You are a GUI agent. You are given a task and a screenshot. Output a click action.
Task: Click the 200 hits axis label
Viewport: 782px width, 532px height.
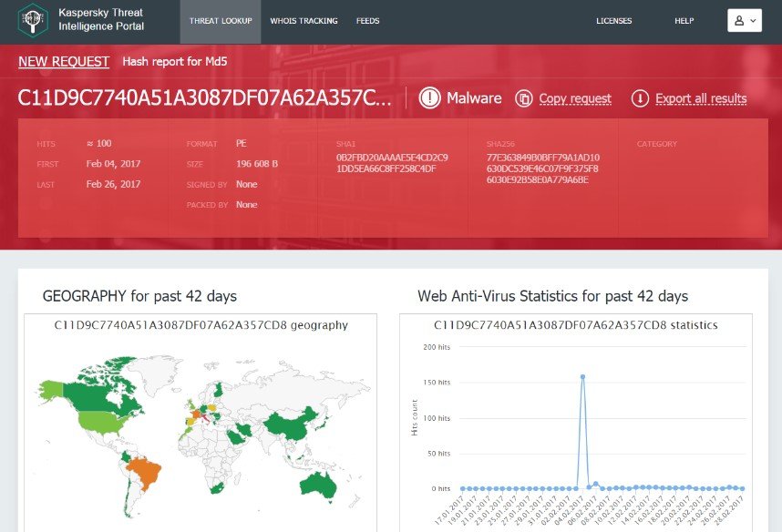437,347
